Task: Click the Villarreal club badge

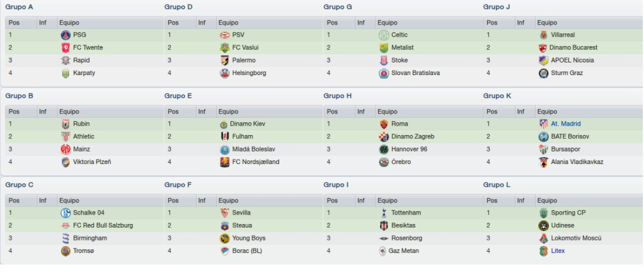Action: tap(543, 35)
